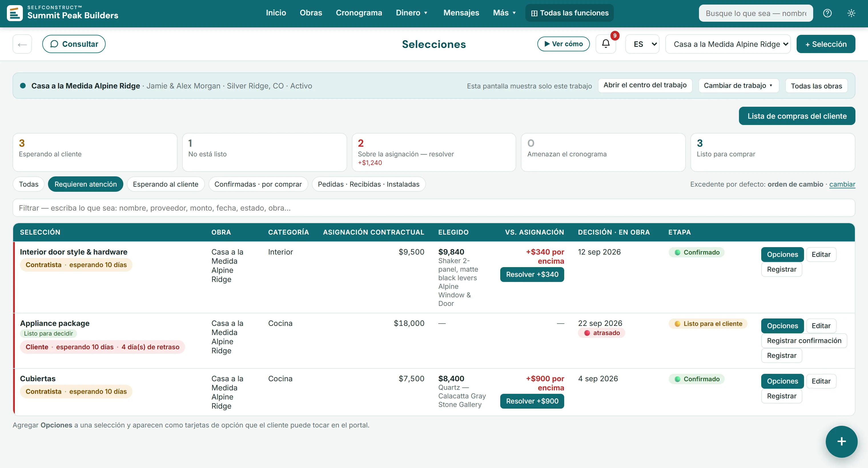Expand Cambiar de trabajo dropdown
Image resolution: width=868 pixels, height=468 pixels.
[738, 86]
